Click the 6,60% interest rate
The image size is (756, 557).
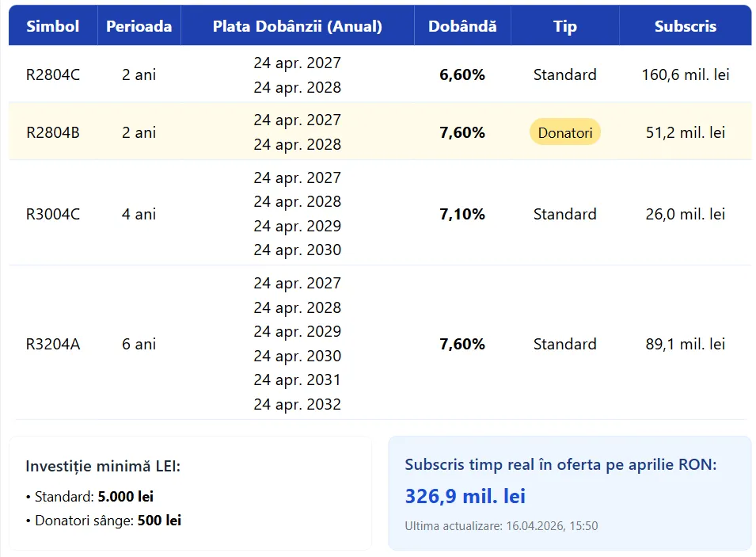coord(462,75)
